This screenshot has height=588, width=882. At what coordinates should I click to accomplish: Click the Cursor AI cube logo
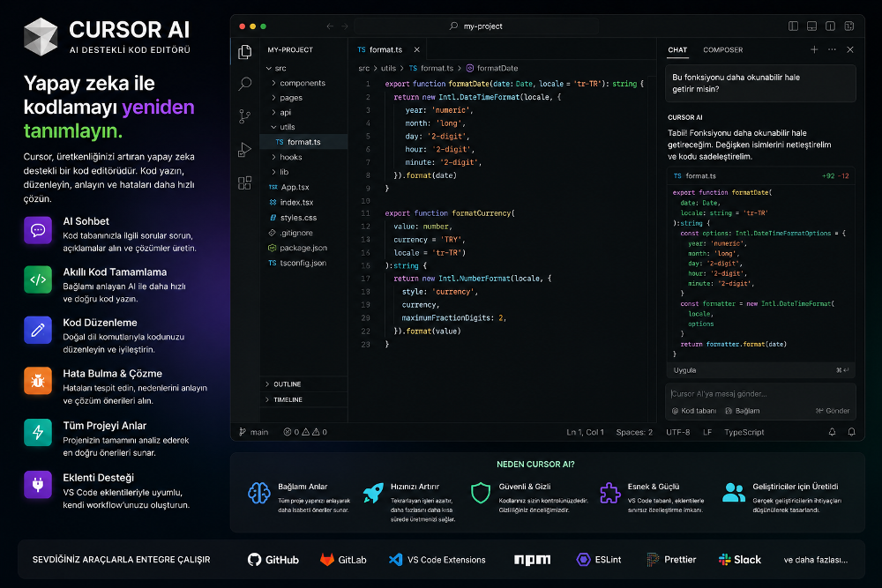[x=41, y=37]
